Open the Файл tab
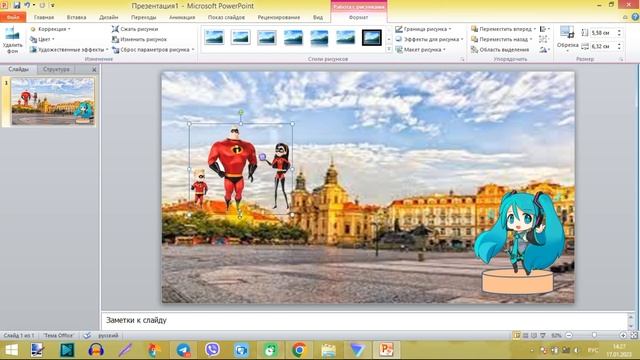The image size is (640, 360). click(13, 17)
